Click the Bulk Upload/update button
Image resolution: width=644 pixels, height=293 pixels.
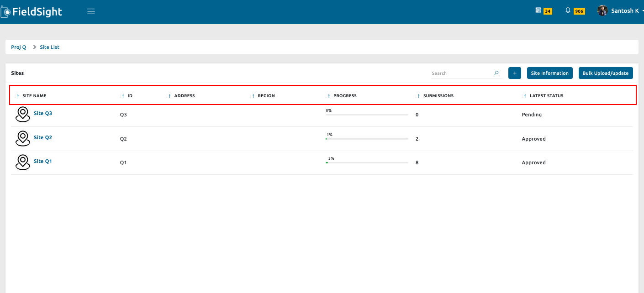(606, 73)
